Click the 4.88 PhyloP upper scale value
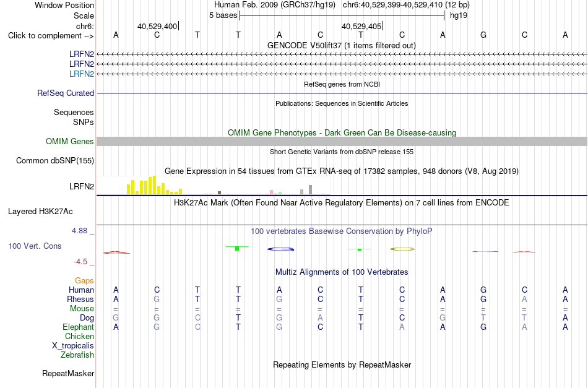 79,231
